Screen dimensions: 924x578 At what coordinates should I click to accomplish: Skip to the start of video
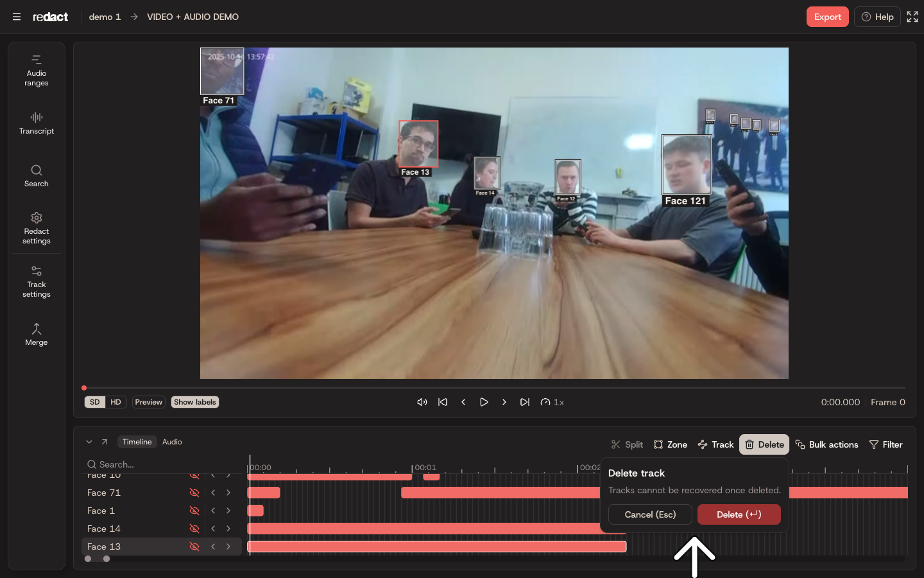click(443, 402)
